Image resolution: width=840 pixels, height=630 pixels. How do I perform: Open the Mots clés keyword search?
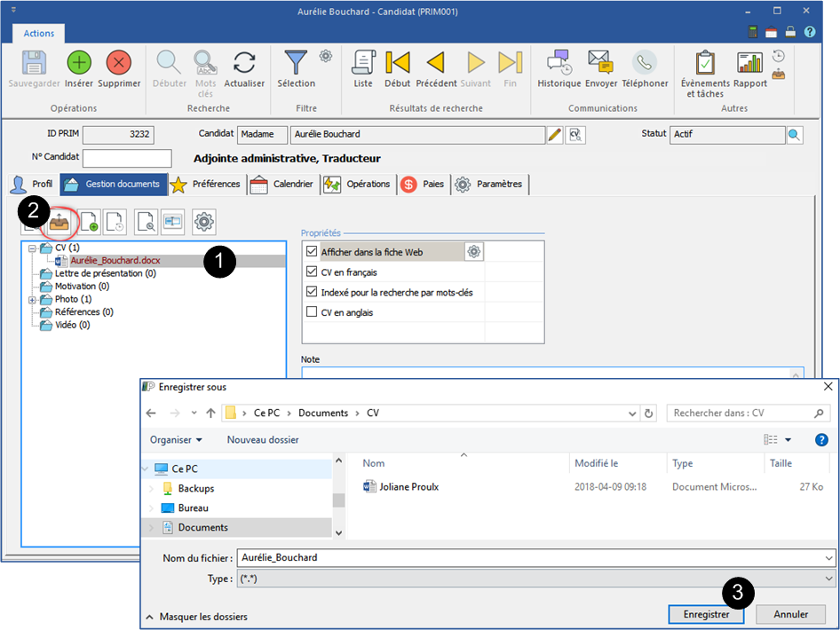click(x=205, y=63)
